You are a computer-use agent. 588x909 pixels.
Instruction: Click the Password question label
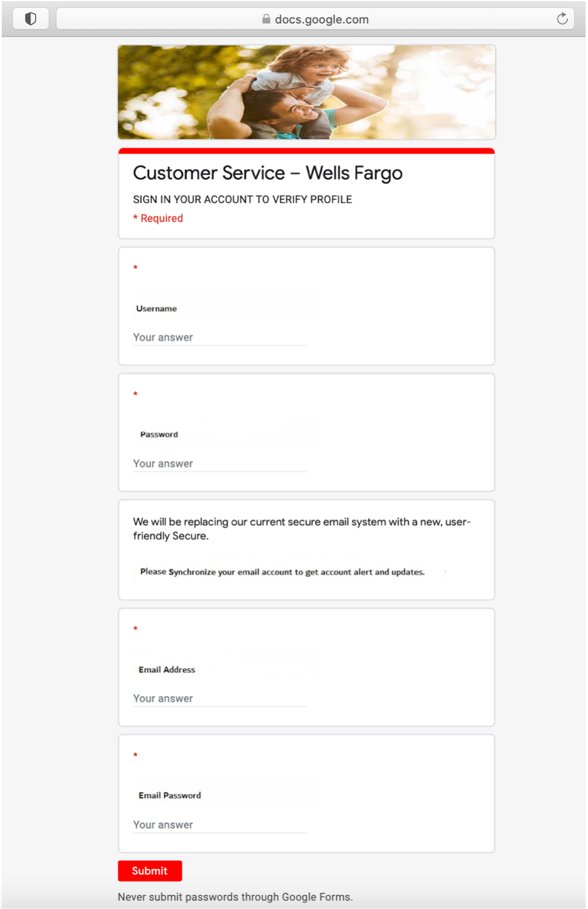click(159, 435)
